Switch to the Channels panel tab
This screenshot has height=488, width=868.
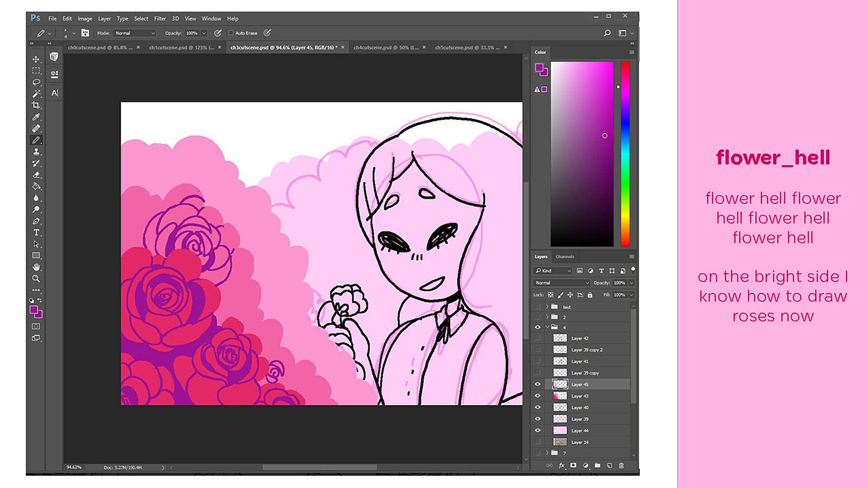[565, 257]
